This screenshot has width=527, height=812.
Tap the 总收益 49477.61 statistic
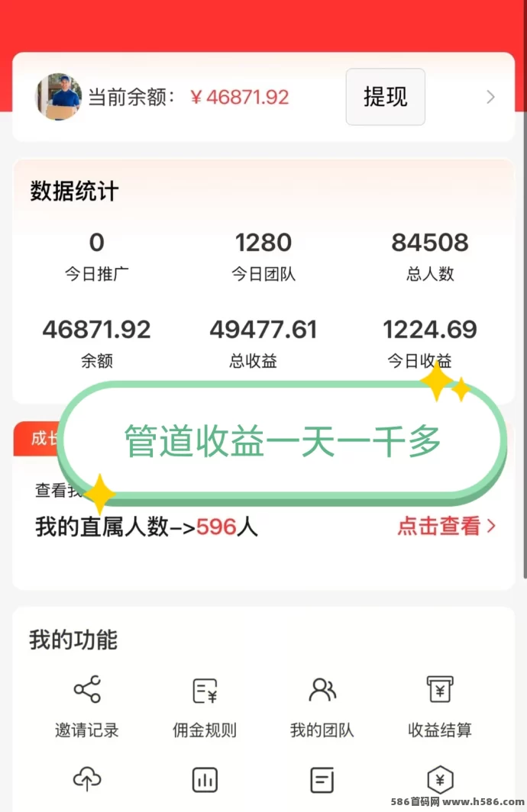pos(263,343)
